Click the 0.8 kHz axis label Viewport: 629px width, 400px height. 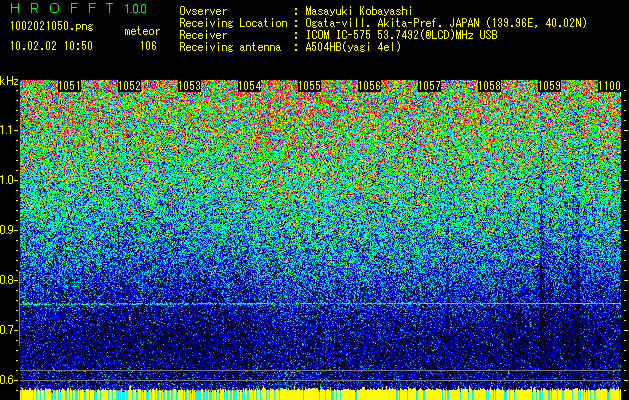[x=8, y=280]
